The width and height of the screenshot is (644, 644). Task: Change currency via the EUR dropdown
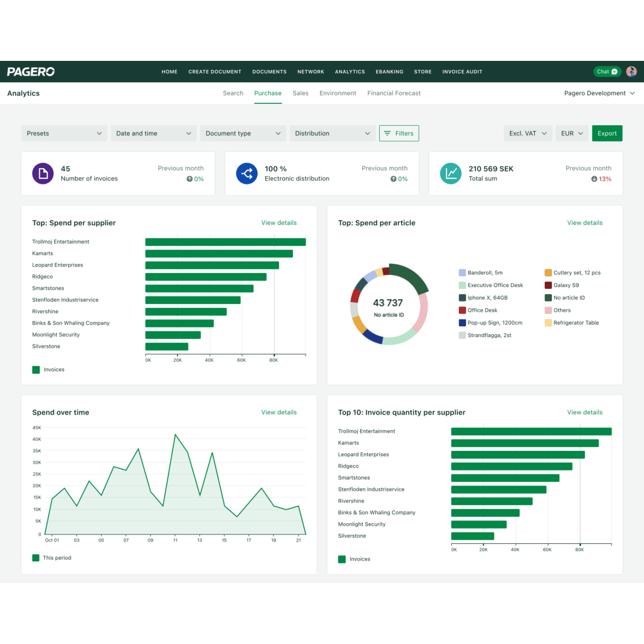pos(572,133)
